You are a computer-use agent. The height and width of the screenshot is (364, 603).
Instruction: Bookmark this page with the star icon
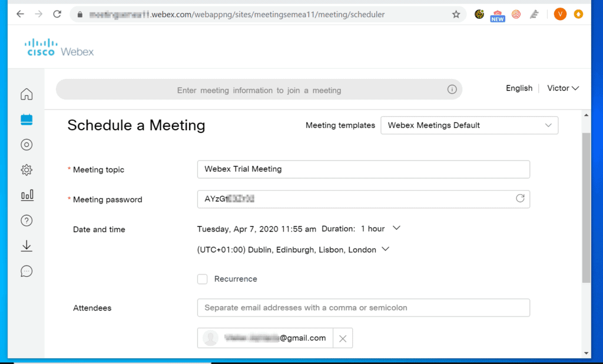pyautogui.click(x=456, y=15)
